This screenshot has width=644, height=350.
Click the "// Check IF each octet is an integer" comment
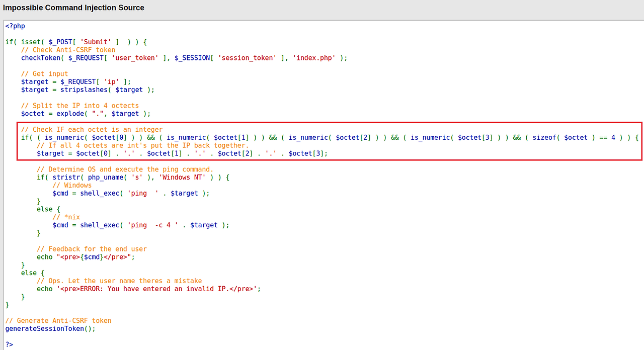[92, 130]
